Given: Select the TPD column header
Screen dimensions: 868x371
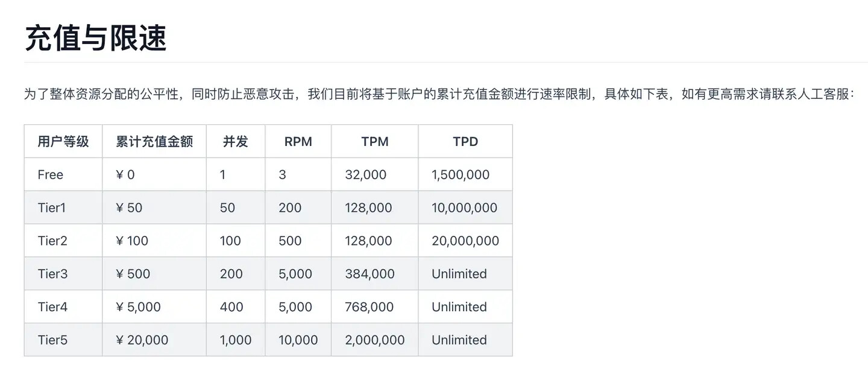Looking at the screenshot, I should (465, 142).
